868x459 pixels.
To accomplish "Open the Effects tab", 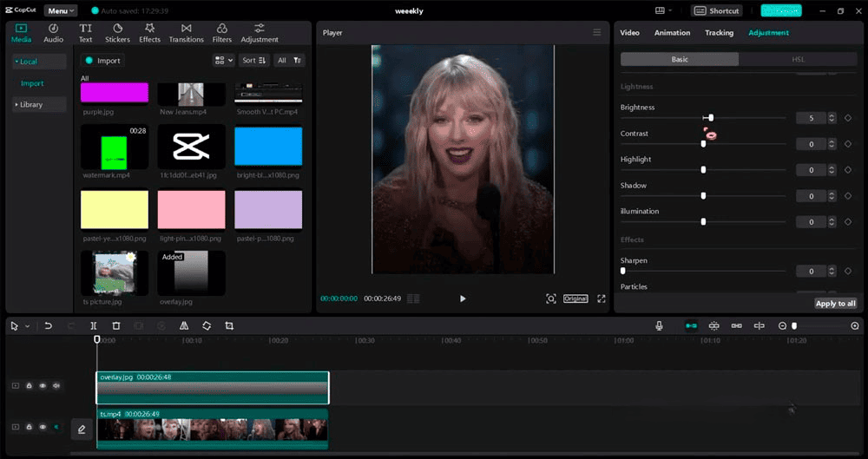I will [x=149, y=33].
